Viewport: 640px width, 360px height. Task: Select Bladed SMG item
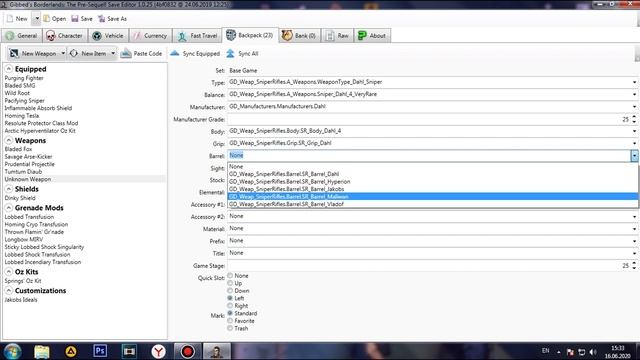(x=20, y=86)
